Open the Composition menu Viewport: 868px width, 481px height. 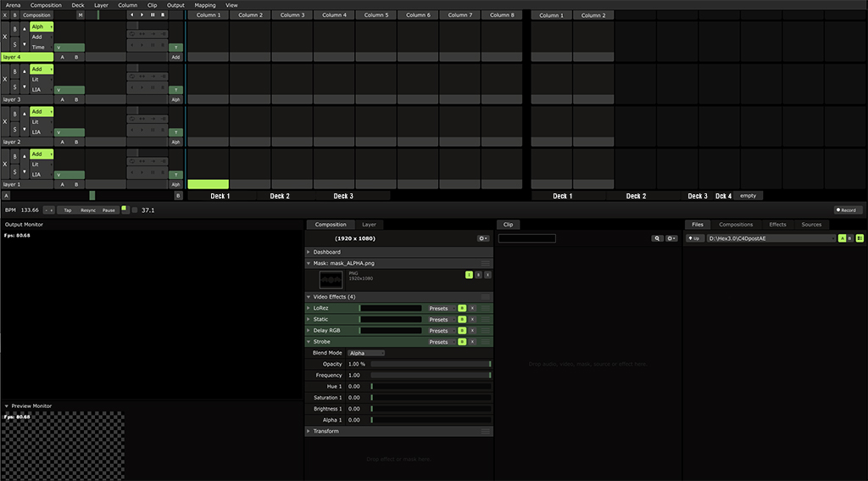coord(46,5)
